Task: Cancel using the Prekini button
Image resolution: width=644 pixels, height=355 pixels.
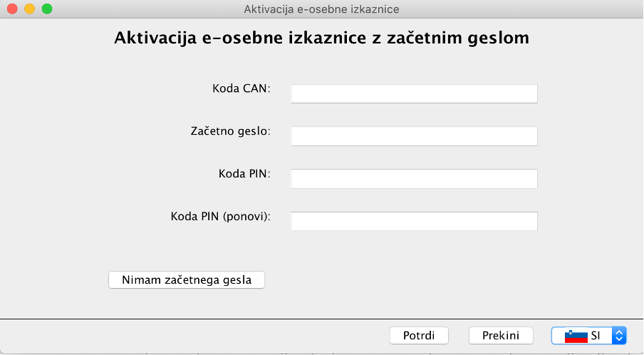Action: pos(501,336)
